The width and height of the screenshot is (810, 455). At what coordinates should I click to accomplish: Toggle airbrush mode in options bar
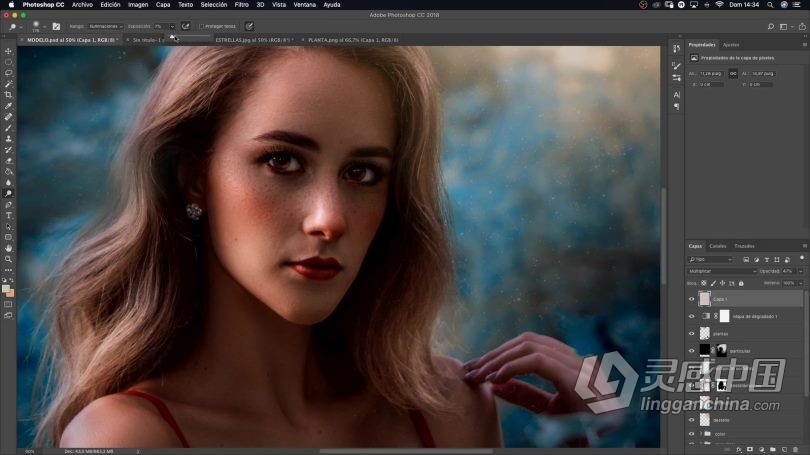tap(185, 26)
